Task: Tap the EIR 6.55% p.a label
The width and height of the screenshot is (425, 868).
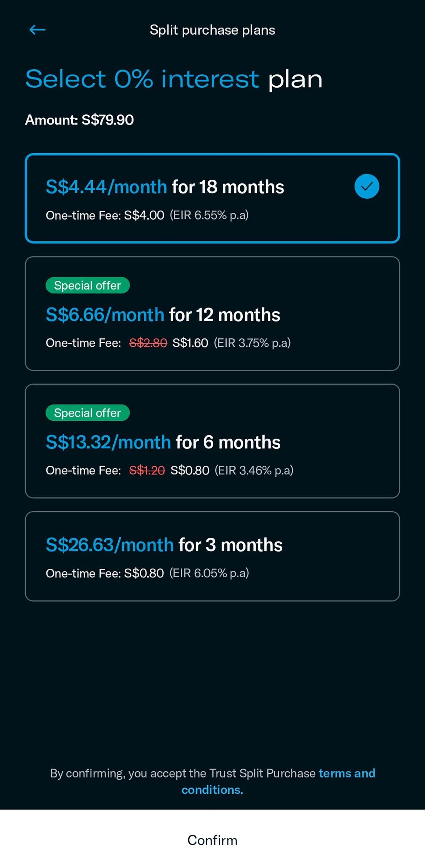Action: pyautogui.click(x=209, y=215)
